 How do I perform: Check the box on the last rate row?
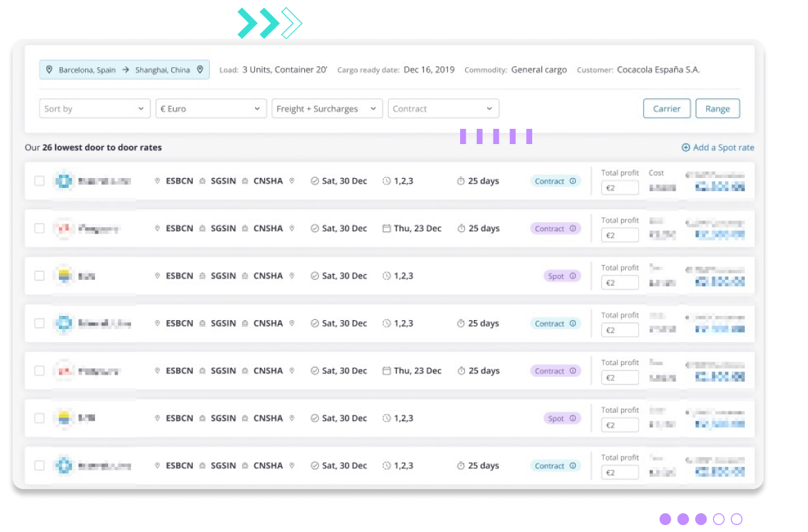point(39,466)
